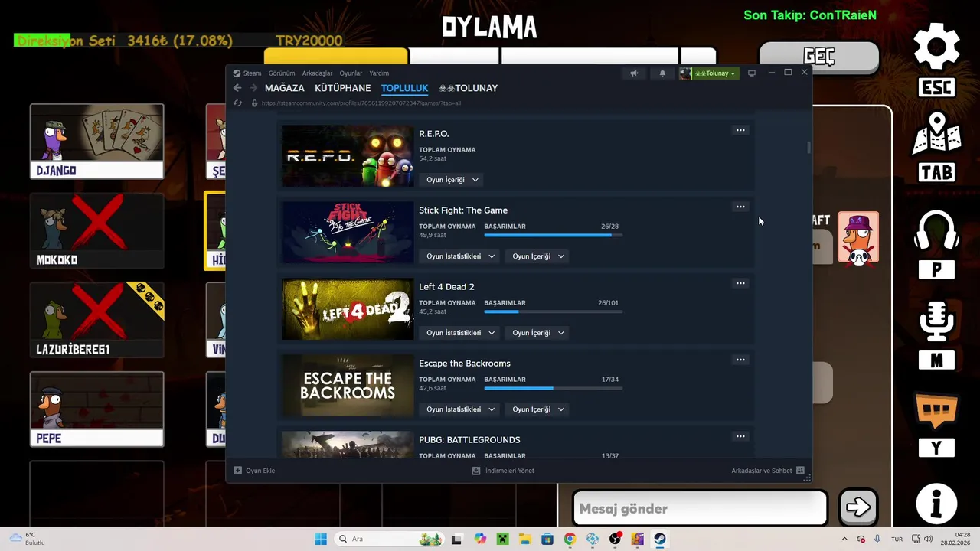Open the Oyunlar menu

coord(351,73)
